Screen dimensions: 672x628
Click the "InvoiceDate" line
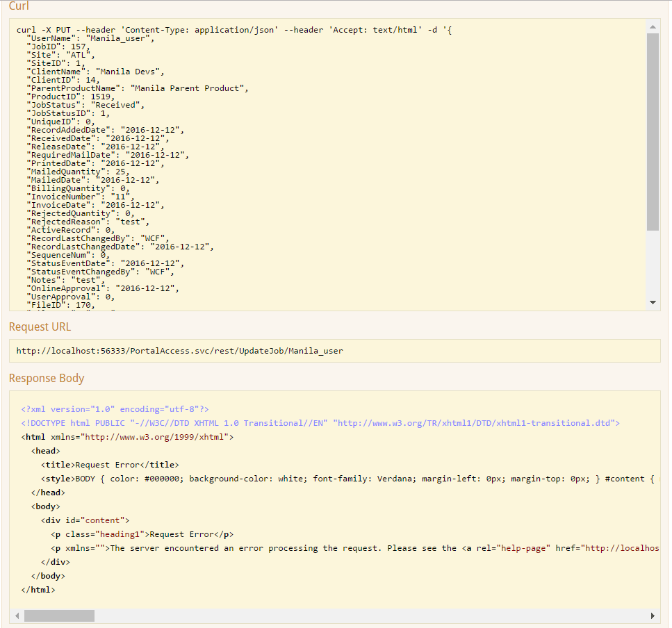(95, 206)
